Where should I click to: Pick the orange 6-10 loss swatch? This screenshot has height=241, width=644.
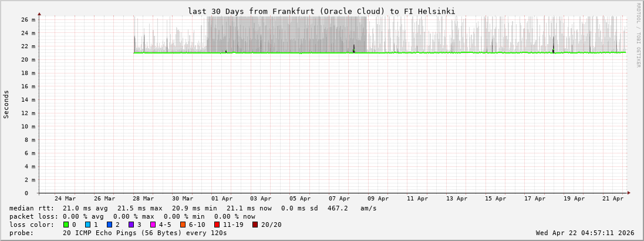click(x=183, y=225)
